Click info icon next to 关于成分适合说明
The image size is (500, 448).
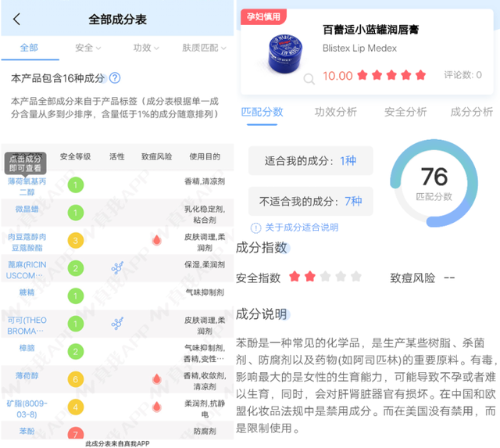pos(255,228)
